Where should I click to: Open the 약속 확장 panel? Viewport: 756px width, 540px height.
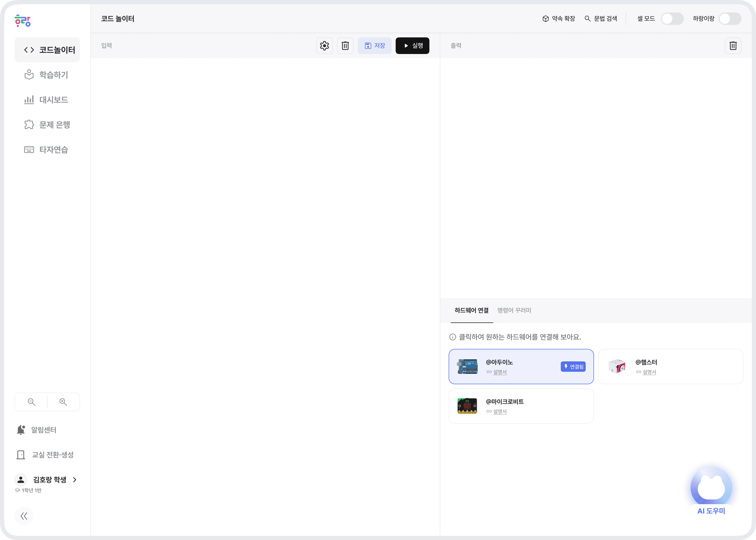[x=559, y=19]
